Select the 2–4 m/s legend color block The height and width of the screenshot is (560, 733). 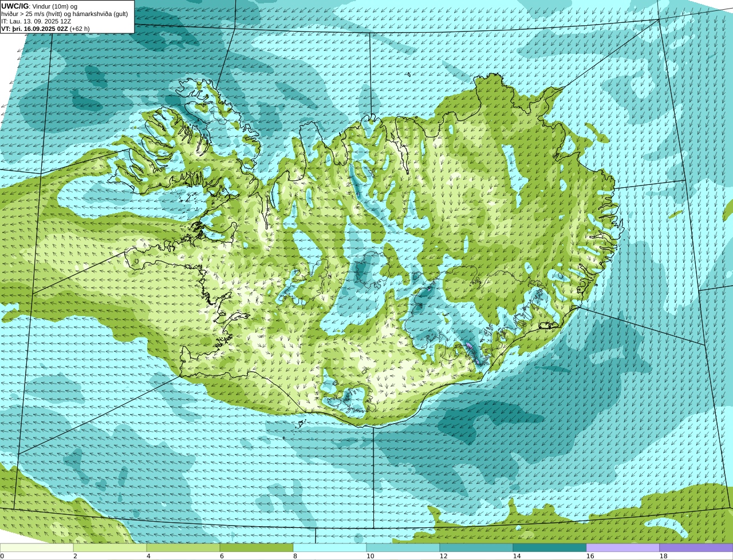pos(110,547)
